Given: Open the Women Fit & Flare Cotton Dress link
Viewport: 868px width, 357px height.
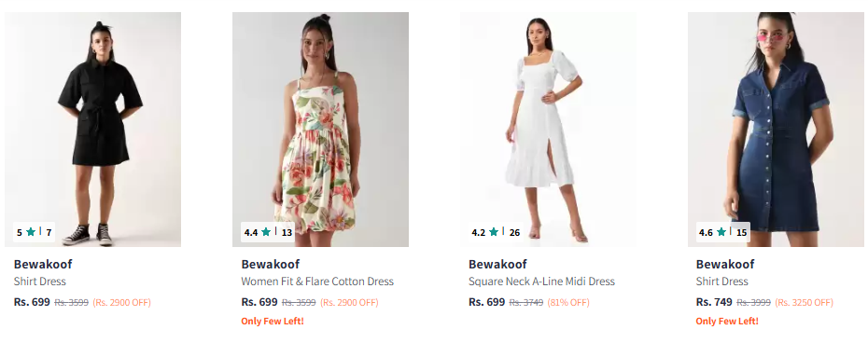Looking at the screenshot, I should point(317,281).
